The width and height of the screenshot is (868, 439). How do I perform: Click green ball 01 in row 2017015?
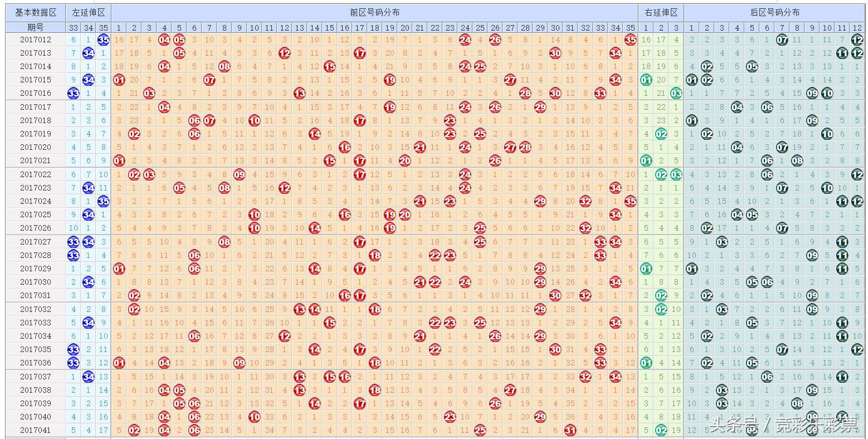[x=646, y=80]
